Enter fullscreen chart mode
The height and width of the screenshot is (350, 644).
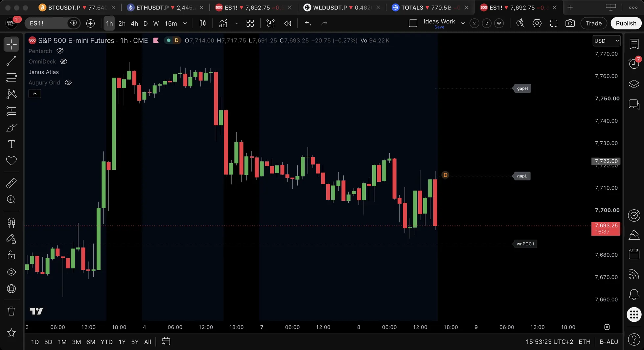click(x=554, y=23)
